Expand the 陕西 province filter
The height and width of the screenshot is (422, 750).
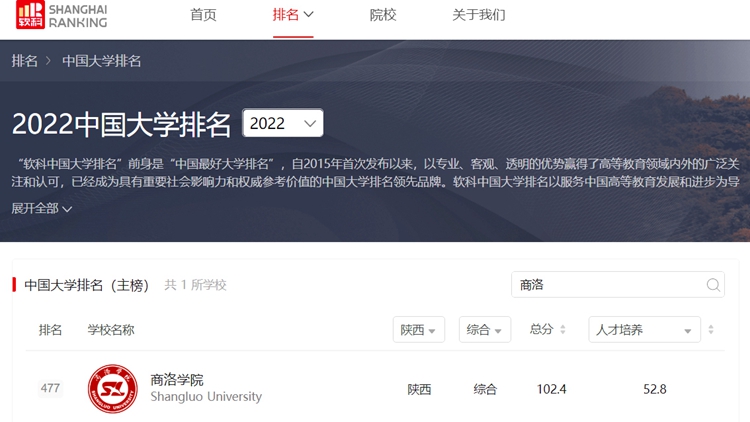click(418, 330)
